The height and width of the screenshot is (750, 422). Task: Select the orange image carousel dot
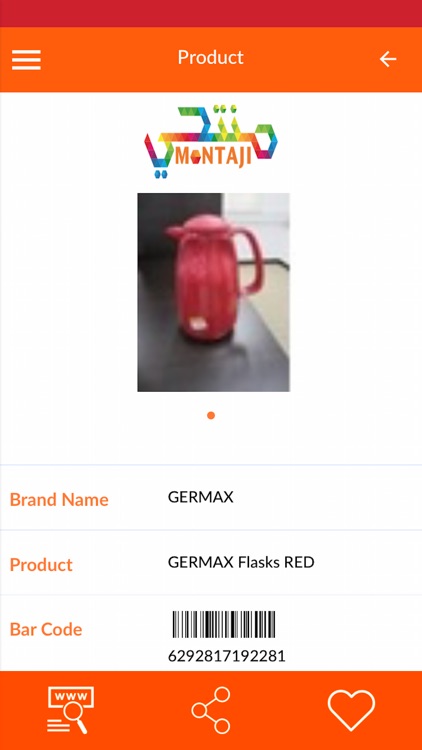coord(211,415)
